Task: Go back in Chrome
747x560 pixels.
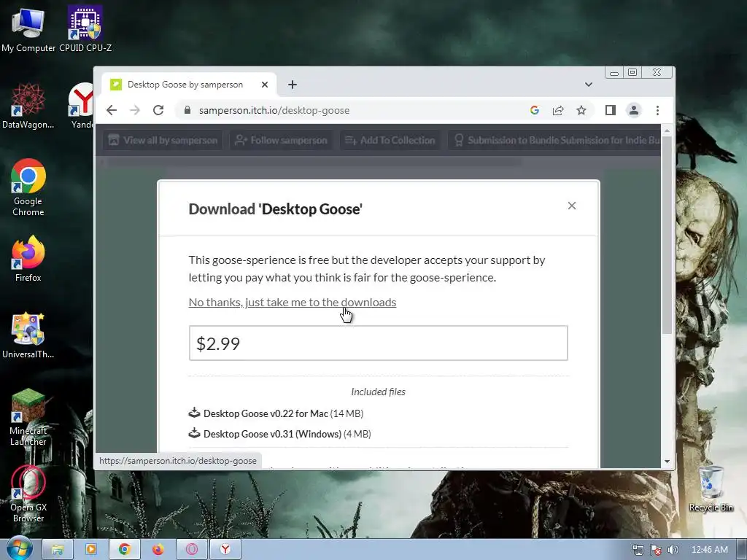Action: [112, 111]
